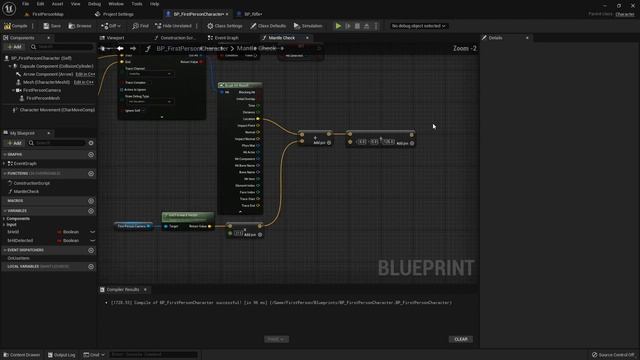Close the Compiler Results tab
This screenshot has width=640, height=360.
click(x=145, y=289)
